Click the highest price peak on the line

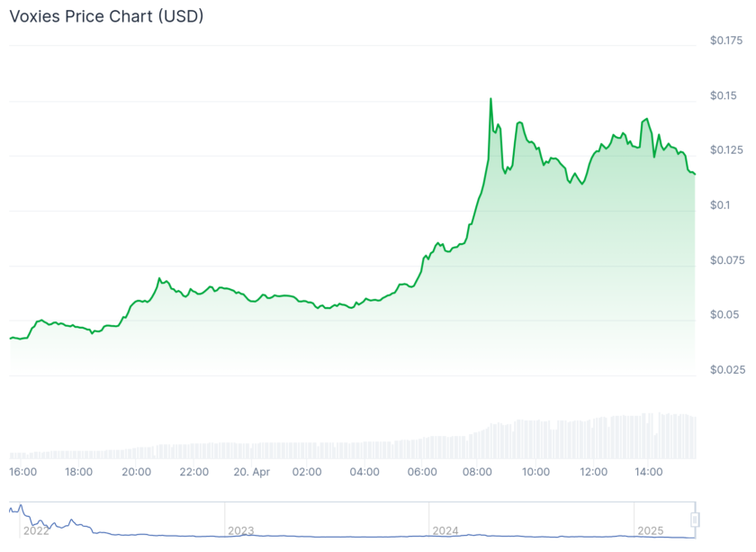[x=490, y=99]
